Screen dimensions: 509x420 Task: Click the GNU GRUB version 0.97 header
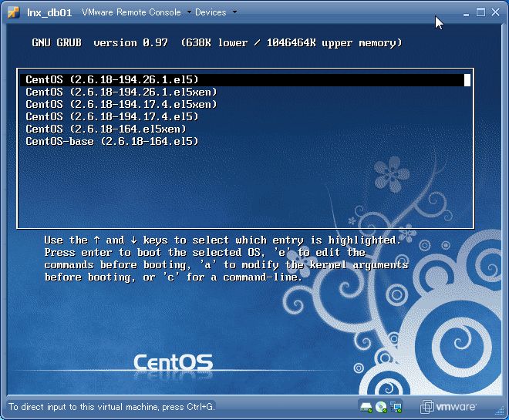click(217, 43)
